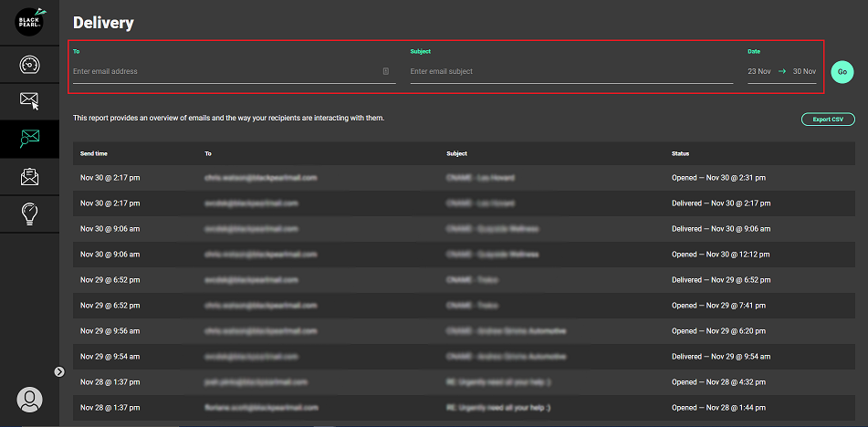This screenshot has width=868, height=427.
Task: Select the row opened Nov 30 @ 2:31 pm
Action: click(456, 178)
